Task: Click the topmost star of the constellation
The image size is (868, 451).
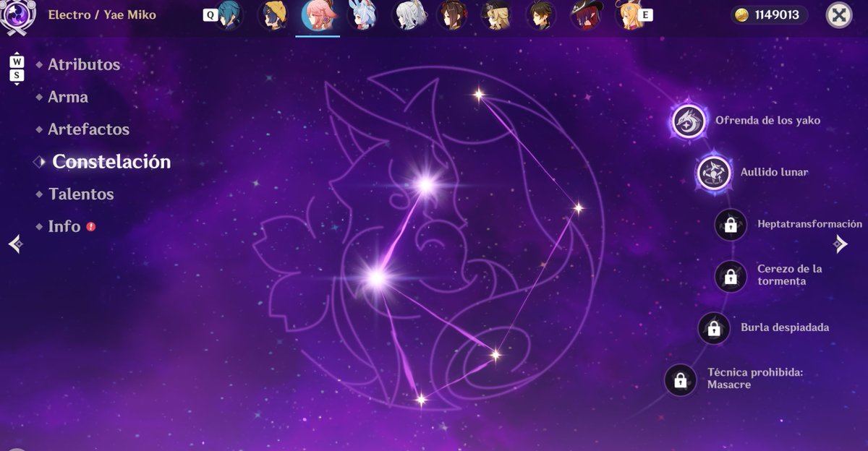Action: pos(478,95)
